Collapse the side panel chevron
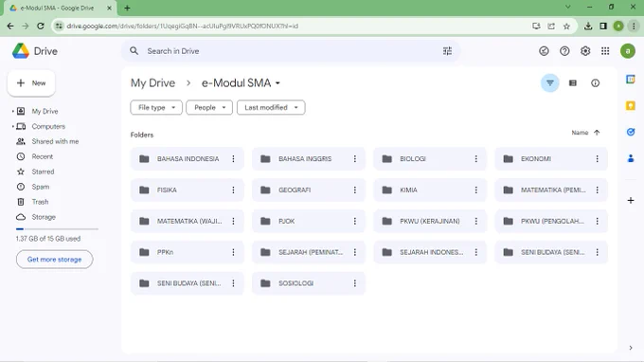The width and height of the screenshot is (644, 362). point(631,348)
